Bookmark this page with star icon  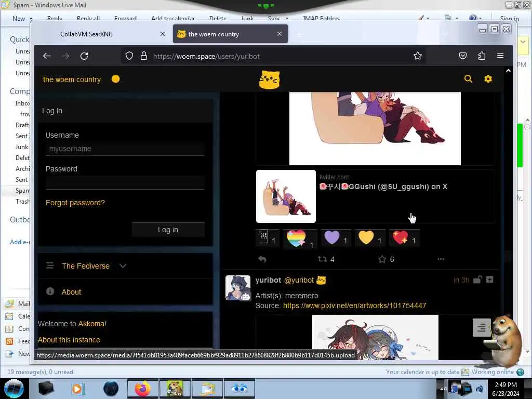pyautogui.click(x=418, y=56)
